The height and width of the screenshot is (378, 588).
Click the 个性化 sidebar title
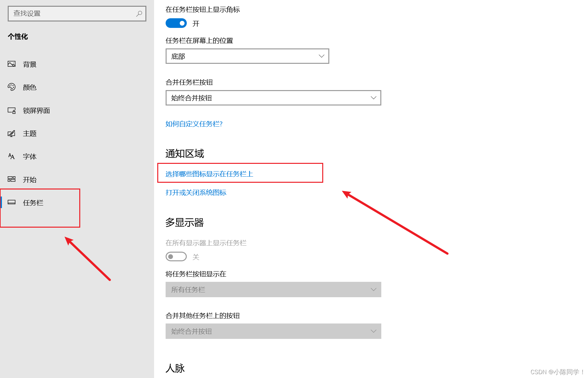pyautogui.click(x=18, y=37)
